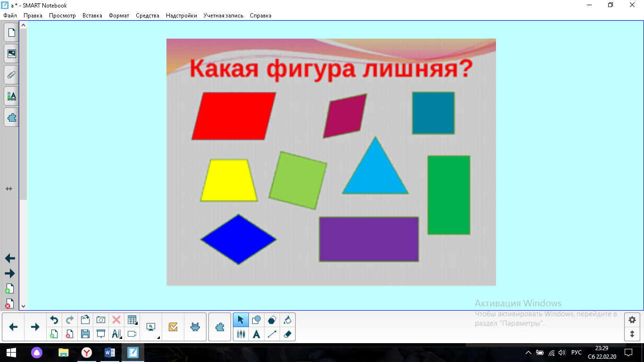Toggle toolbar position with the vertical double-arrow

click(x=632, y=334)
